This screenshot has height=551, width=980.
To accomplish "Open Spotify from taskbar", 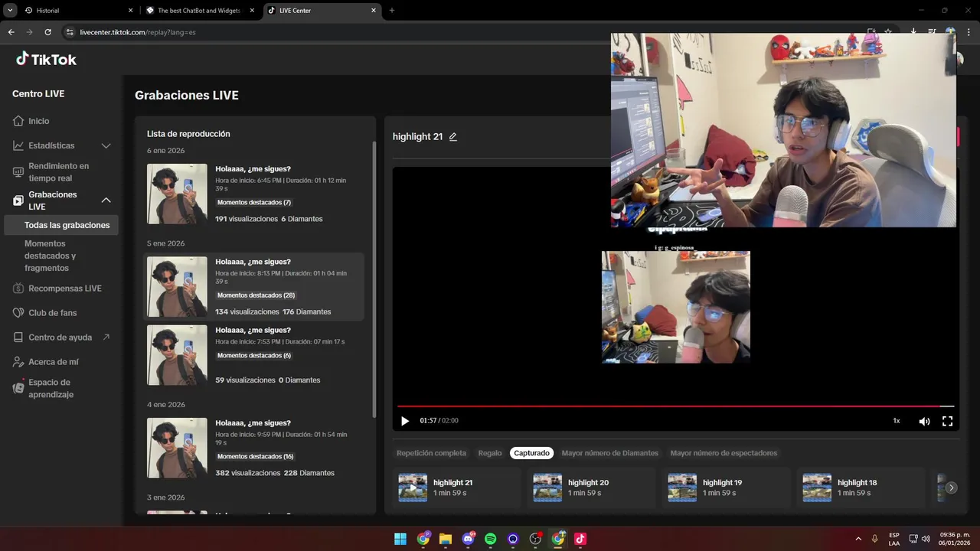I will tap(490, 539).
